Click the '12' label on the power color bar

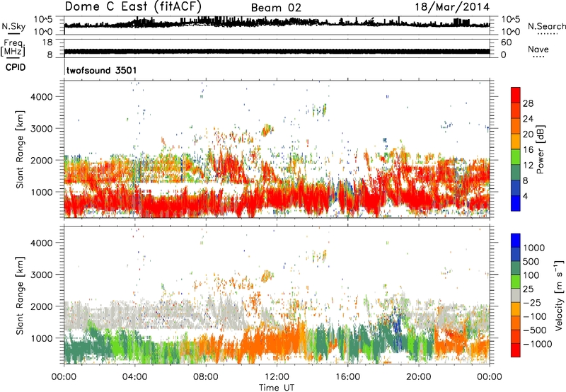tap(528, 165)
